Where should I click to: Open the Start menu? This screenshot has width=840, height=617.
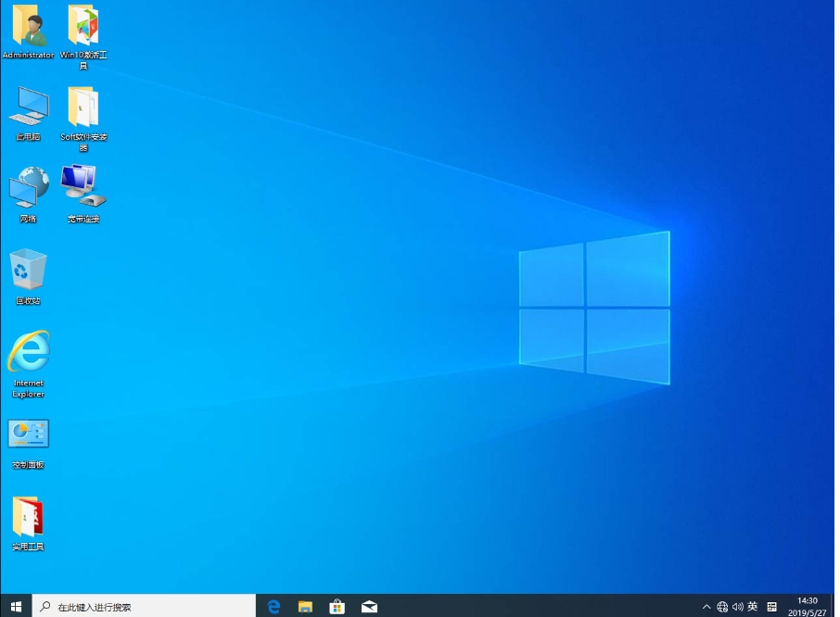(x=16, y=606)
